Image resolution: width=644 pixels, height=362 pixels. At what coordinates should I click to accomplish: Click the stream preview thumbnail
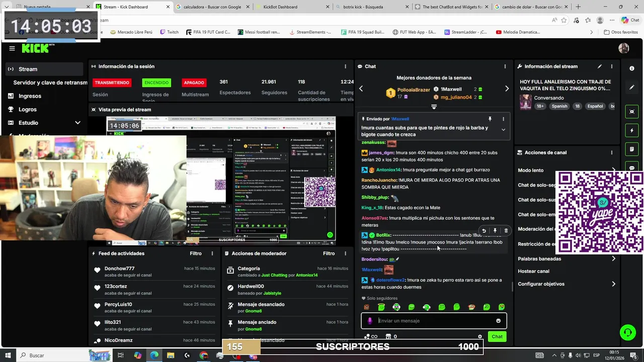[221, 180]
